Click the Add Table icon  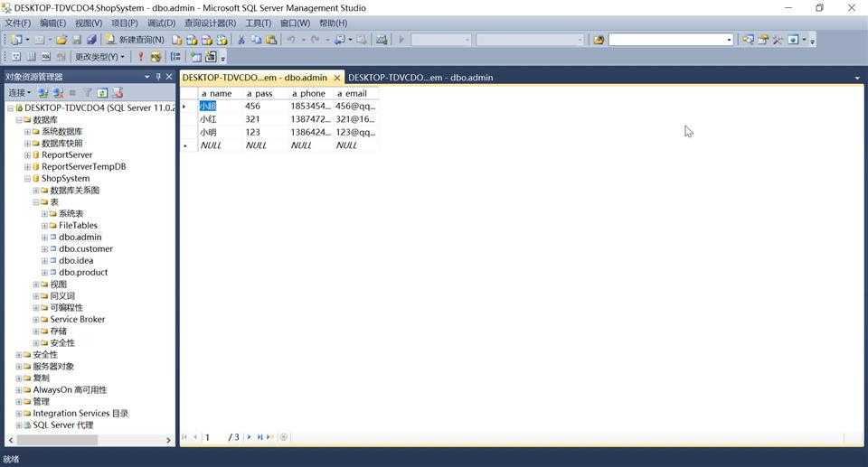(x=196, y=56)
